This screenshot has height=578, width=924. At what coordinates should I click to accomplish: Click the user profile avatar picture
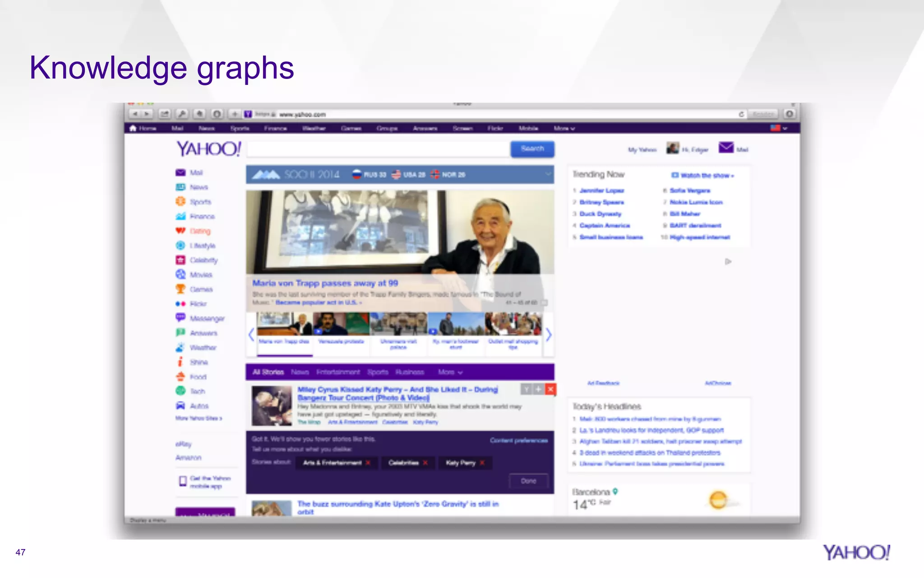click(x=673, y=148)
